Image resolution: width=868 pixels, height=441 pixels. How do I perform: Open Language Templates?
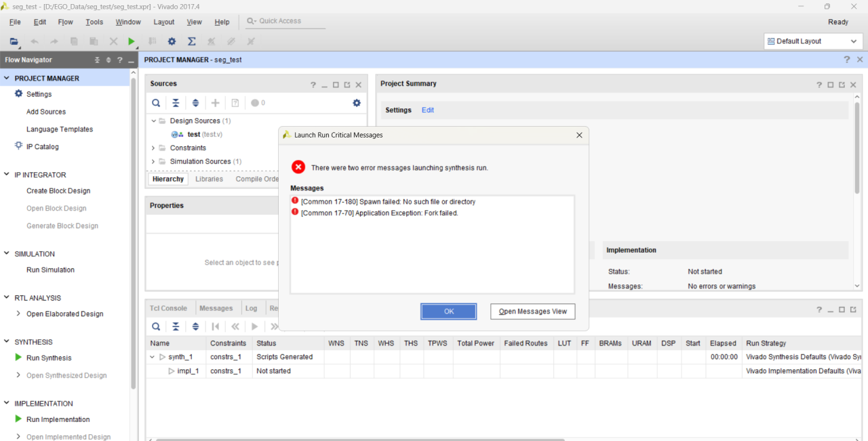pos(60,129)
